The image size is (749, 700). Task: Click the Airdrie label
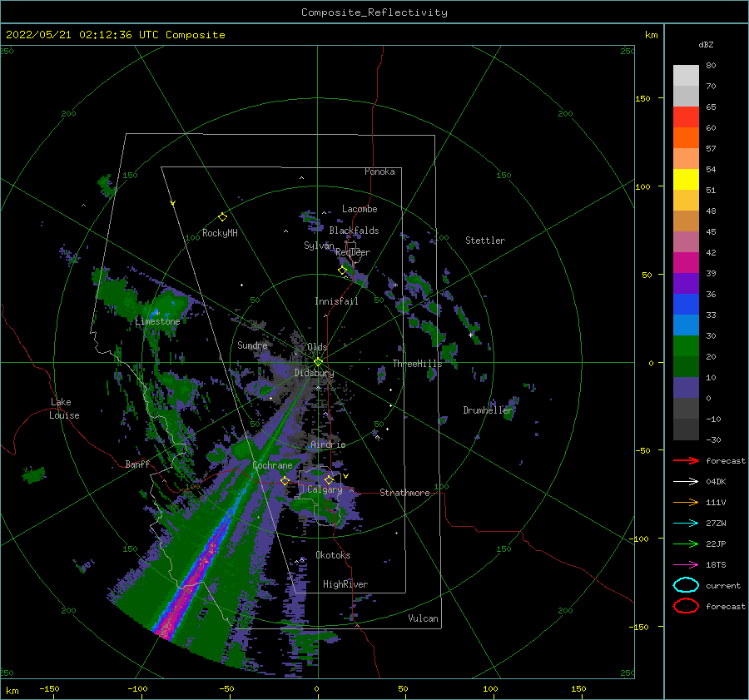(x=328, y=444)
